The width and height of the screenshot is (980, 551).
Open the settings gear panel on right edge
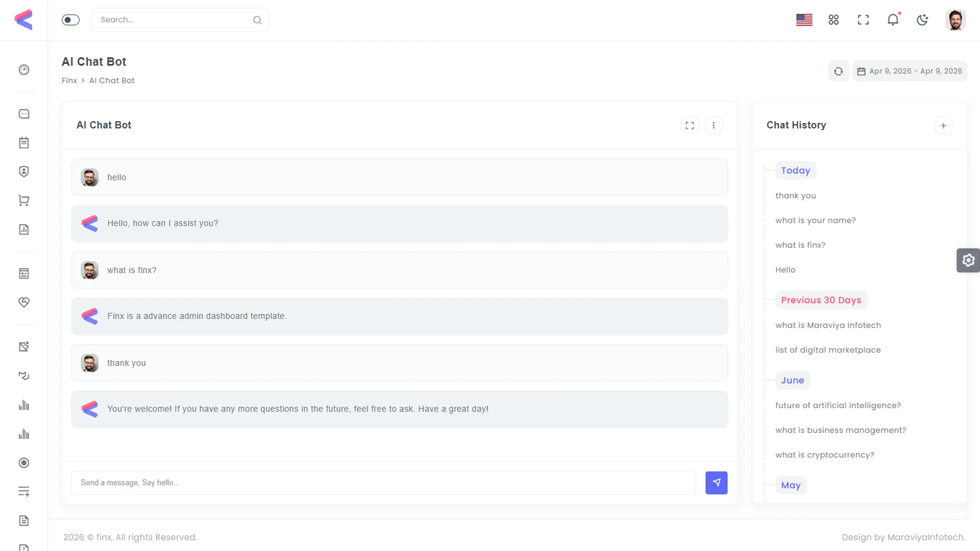tap(968, 261)
